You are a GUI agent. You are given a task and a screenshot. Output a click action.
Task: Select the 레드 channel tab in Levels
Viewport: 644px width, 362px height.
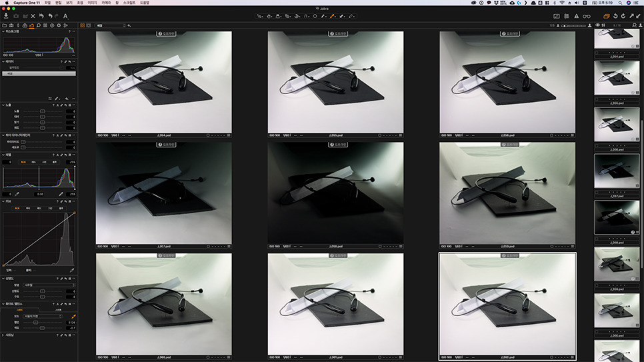tap(34, 162)
